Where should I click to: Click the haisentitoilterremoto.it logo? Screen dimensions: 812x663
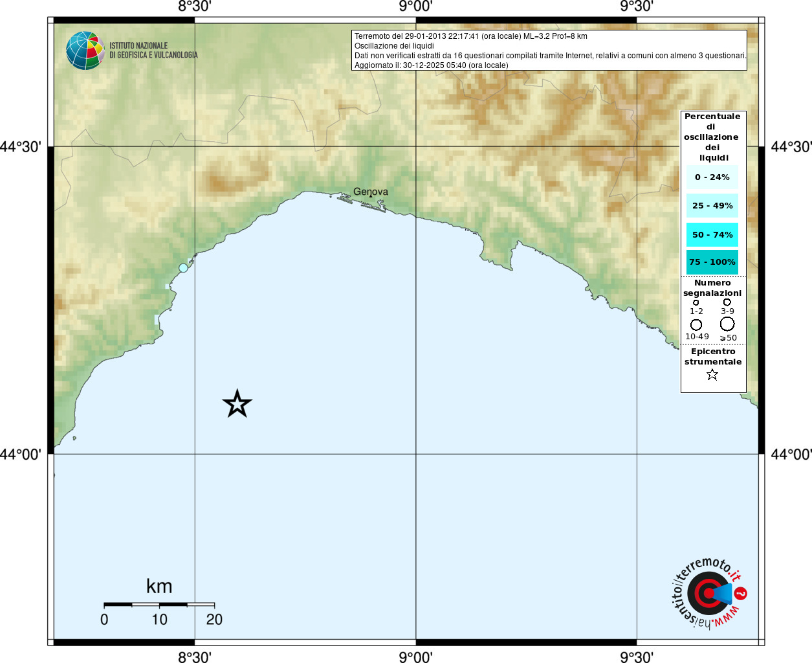tap(708, 592)
